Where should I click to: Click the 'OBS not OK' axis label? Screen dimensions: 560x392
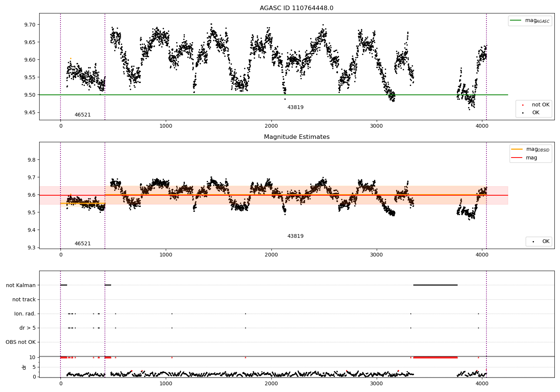coord(21,342)
